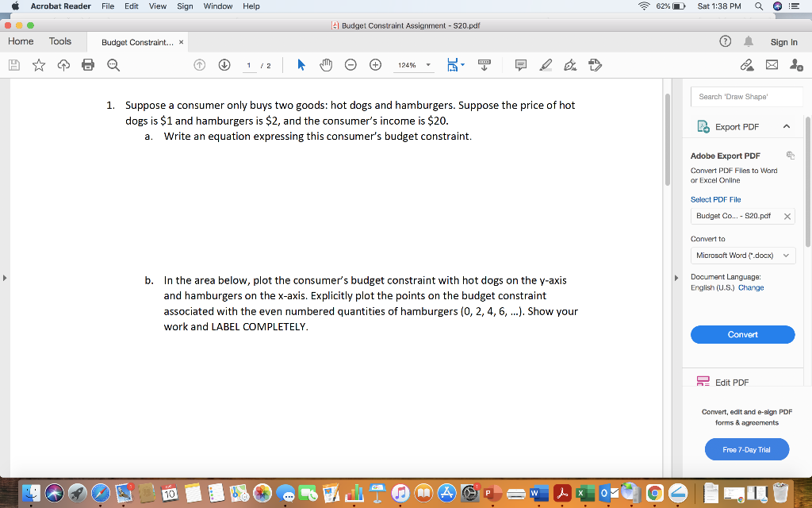Open the Add Comment tool
This screenshot has height=508, width=812.
pyautogui.click(x=521, y=65)
